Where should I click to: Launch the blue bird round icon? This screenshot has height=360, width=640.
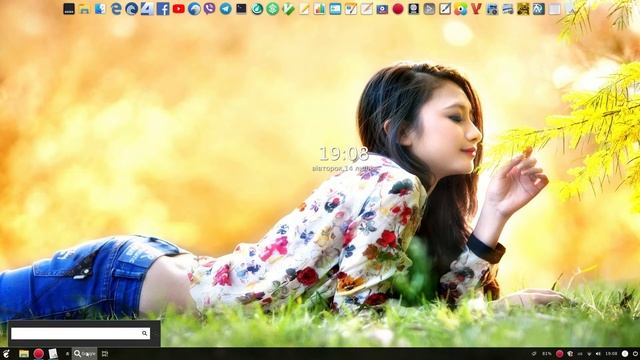click(x=194, y=9)
